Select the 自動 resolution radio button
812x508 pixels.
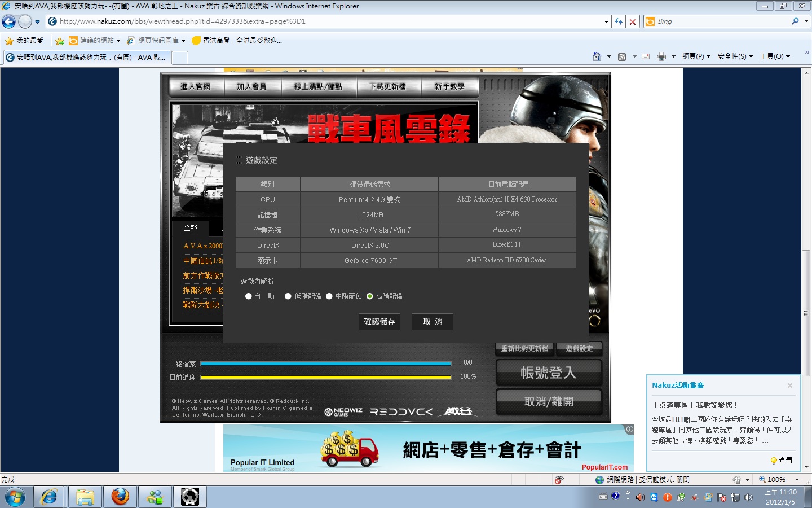tap(249, 296)
